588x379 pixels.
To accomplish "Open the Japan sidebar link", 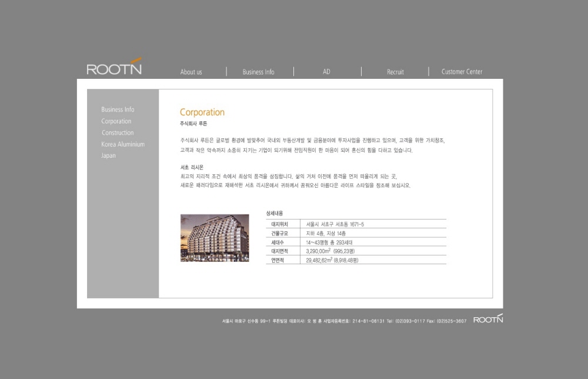I will [x=109, y=156].
